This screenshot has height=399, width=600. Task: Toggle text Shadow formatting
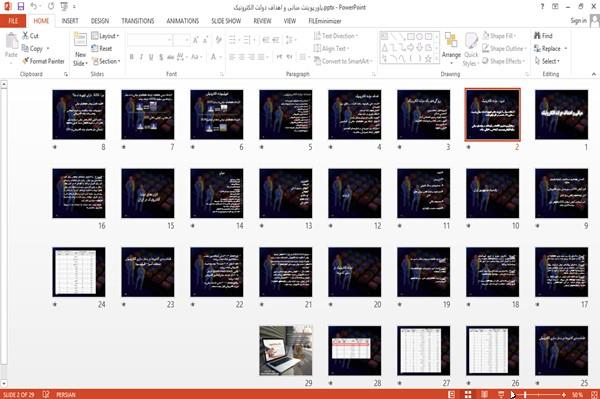point(161,57)
